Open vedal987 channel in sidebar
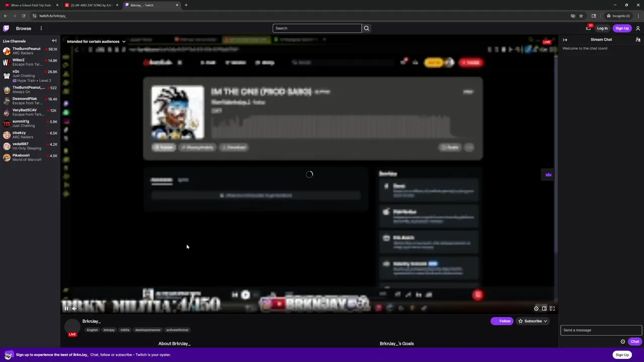Image resolution: width=644 pixels, height=362 pixels. pyautogui.click(x=30, y=146)
